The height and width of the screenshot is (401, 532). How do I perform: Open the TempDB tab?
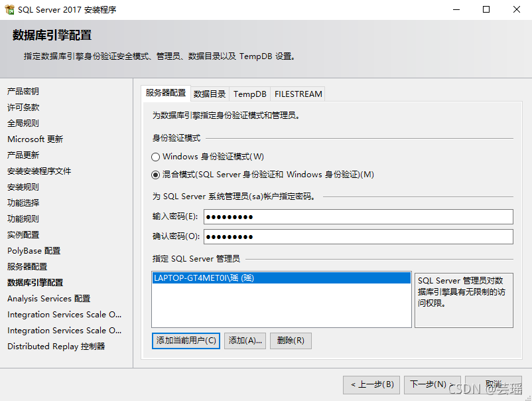click(x=249, y=94)
